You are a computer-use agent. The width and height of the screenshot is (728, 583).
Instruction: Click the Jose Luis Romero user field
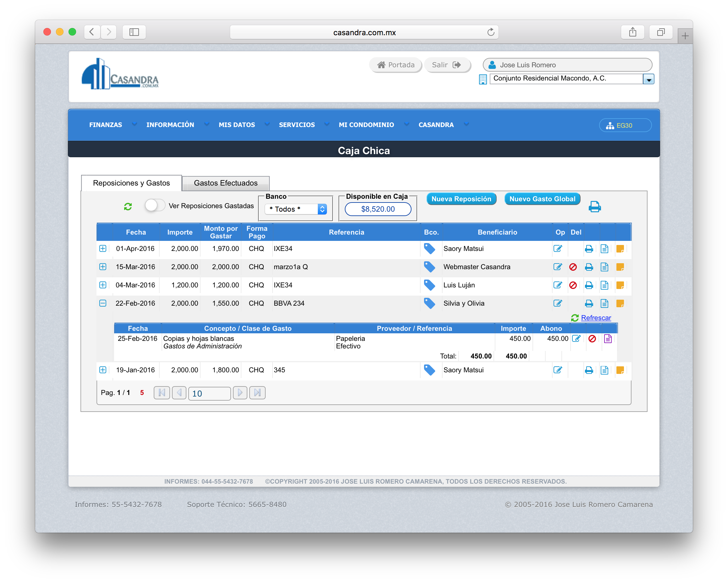click(x=567, y=65)
